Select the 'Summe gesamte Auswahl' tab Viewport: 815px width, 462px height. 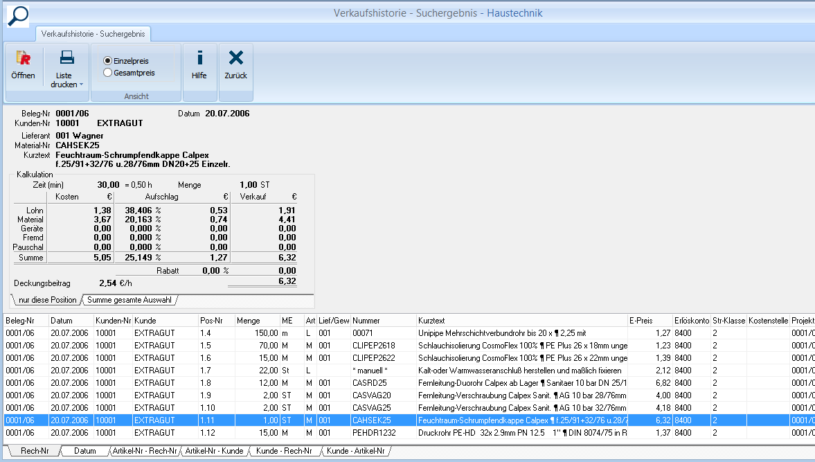tap(129, 300)
